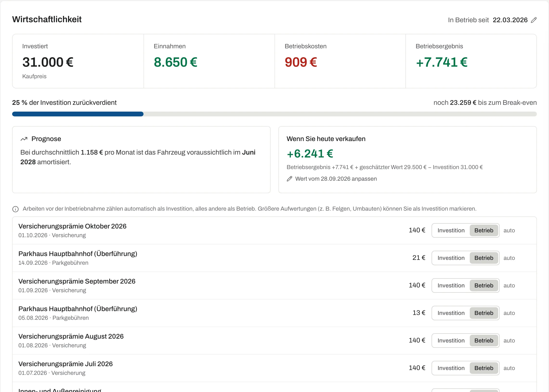Click the 'Versicherungsprämie Juli 2026' row title
This screenshot has height=392, width=549.
(x=65, y=364)
